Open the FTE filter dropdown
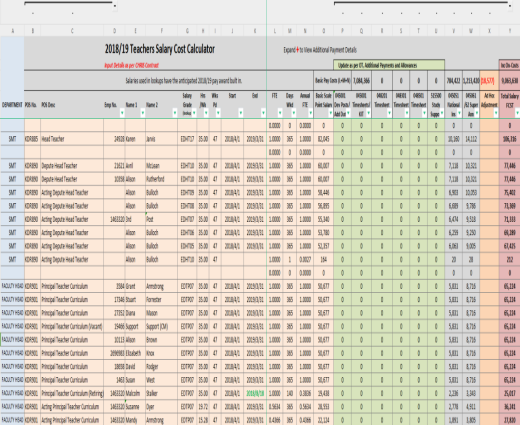Viewport: 520px width, 426px height. [x=280, y=113]
